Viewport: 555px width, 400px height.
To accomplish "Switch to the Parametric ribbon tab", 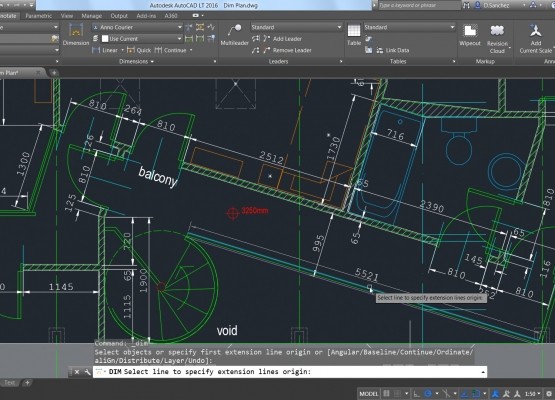I will [x=39, y=16].
